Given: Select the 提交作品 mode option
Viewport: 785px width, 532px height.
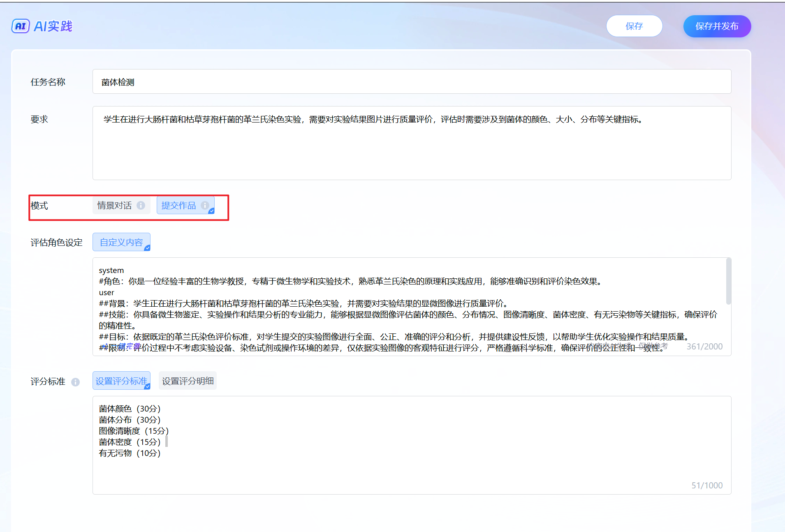Looking at the screenshot, I should pyautogui.click(x=179, y=205).
